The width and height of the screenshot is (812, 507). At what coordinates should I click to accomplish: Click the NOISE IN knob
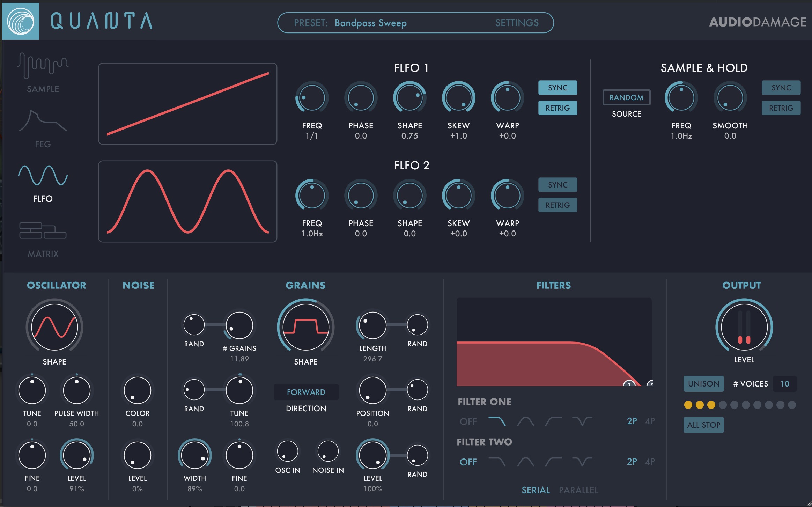click(328, 451)
